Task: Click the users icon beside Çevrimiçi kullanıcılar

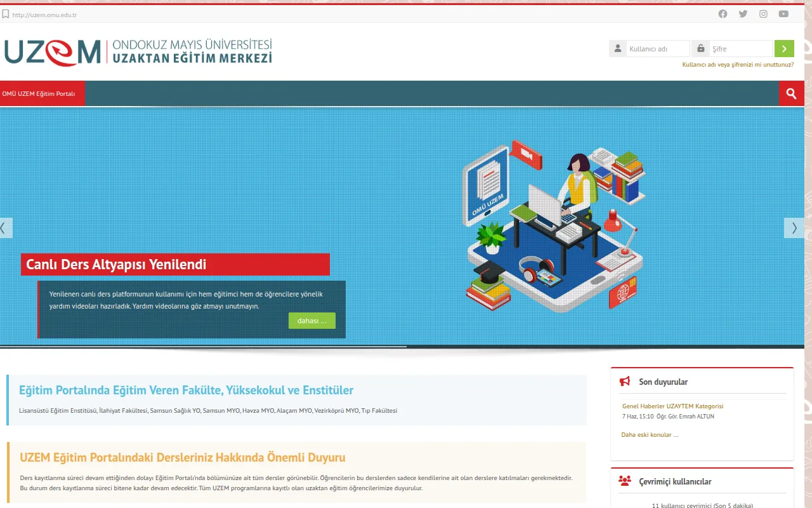Action: coord(625,481)
